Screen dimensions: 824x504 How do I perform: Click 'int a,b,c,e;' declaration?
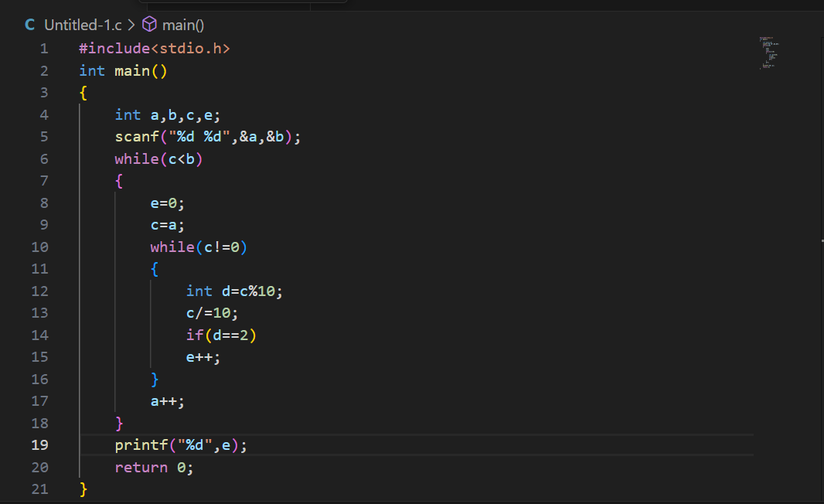click(x=168, y=115)
